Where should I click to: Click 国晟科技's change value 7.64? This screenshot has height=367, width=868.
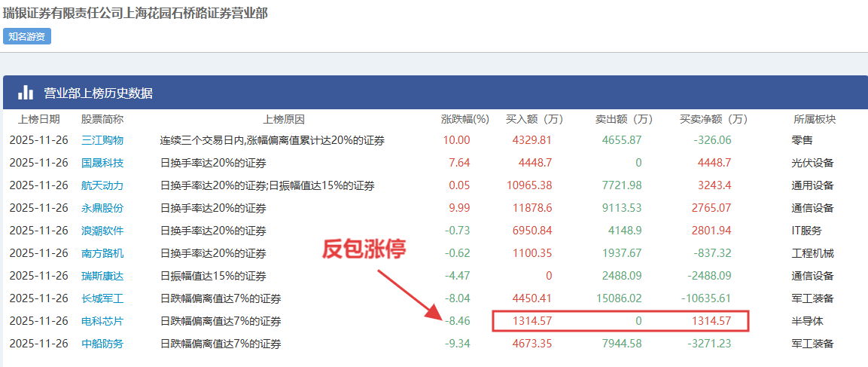460,163
